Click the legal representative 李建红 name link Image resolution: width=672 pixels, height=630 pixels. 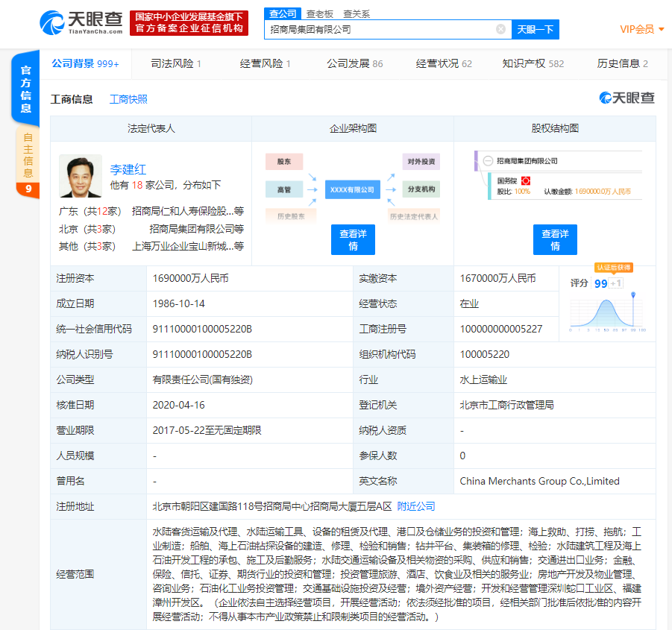[x=129, y=168]
